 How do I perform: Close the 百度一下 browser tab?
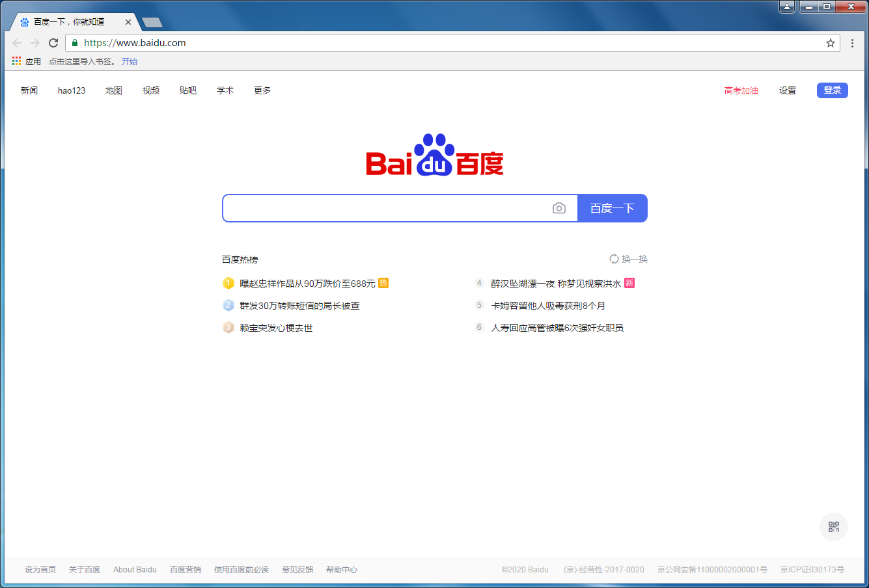pyautogui.click(x=128, y=22)
